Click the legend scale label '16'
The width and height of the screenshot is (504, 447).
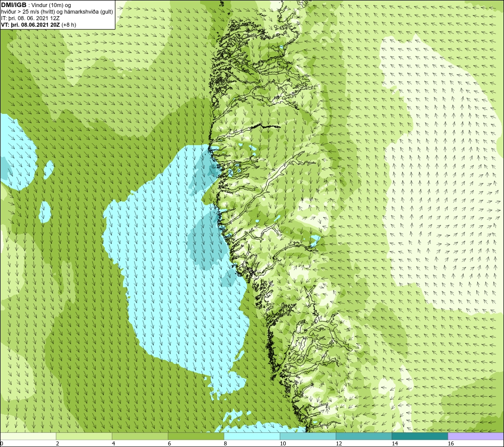(451, 443)
